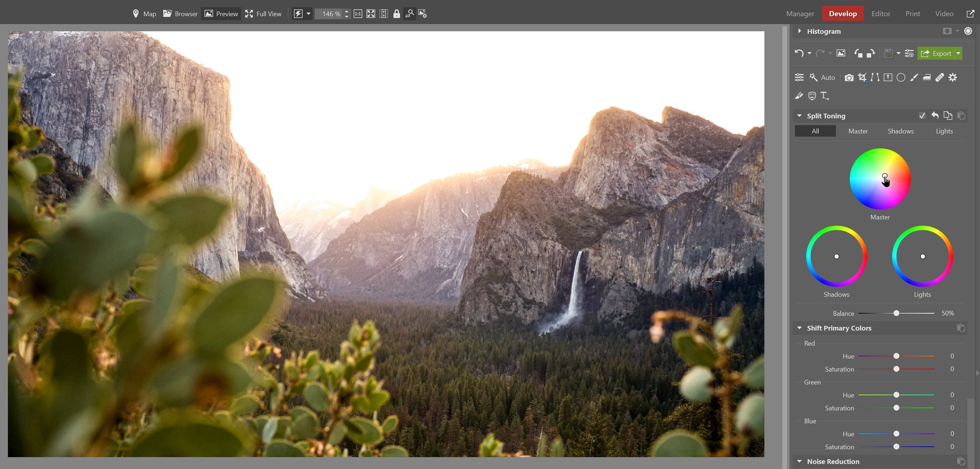The image size is (980, 469).
Task: Open the Editor module
Action: point(880,14)
